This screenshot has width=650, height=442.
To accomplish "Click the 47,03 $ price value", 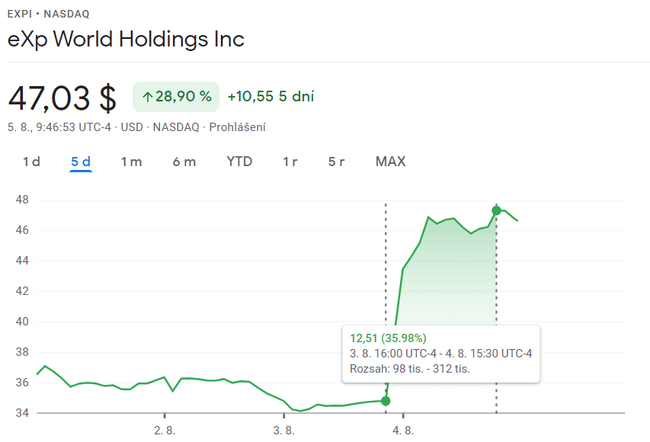I will click(62, 98).
